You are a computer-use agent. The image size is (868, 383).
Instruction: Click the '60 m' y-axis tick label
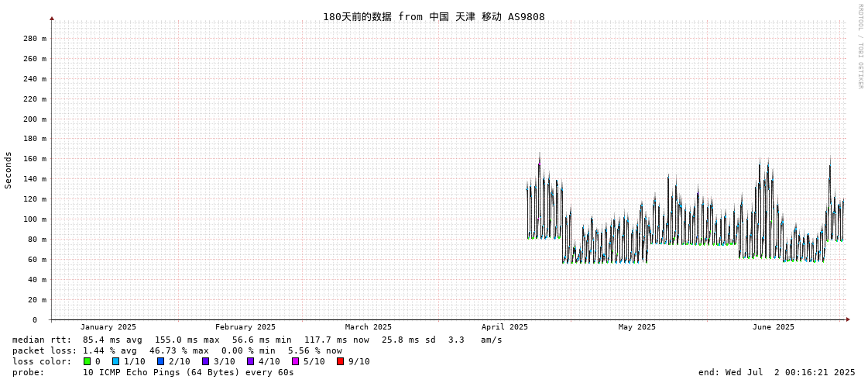36,260
